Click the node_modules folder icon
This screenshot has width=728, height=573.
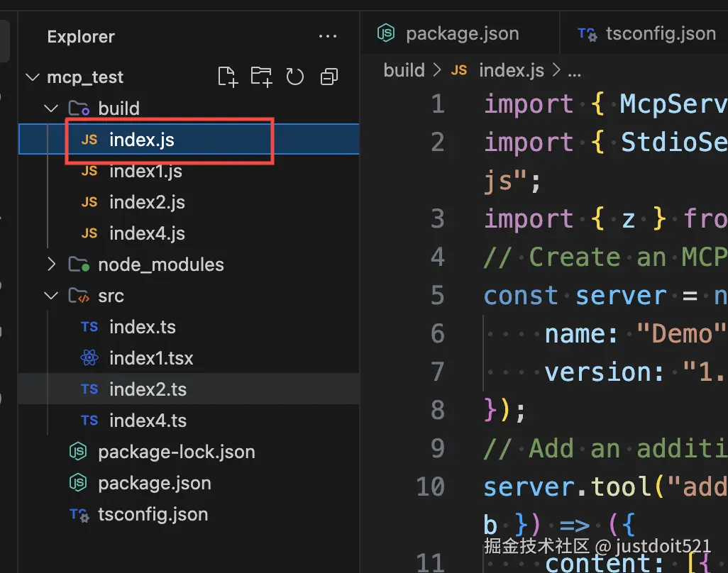click(x=79, y=265)
